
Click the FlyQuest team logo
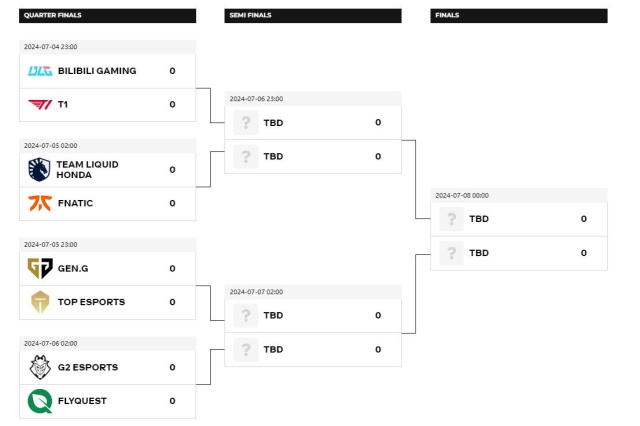(x=40, y=401)
